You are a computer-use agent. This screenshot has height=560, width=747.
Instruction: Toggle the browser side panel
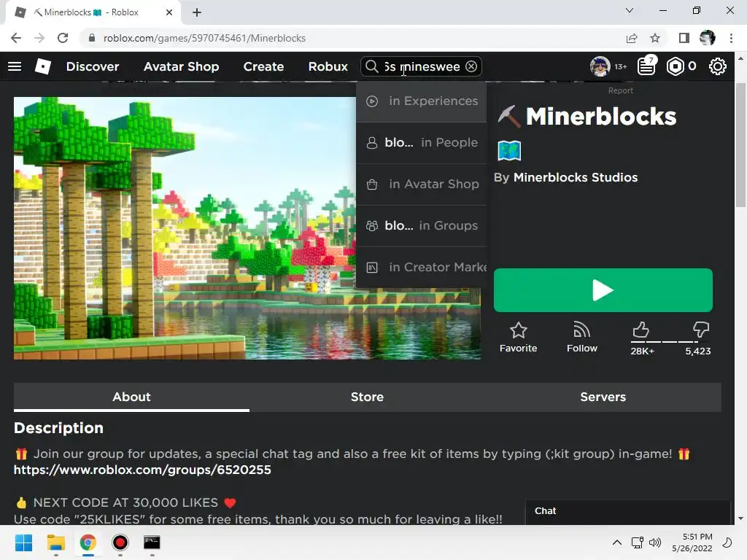pos(684,38)
